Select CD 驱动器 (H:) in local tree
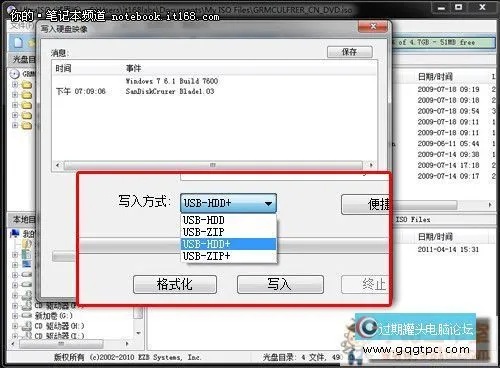 tap(60, 326)
